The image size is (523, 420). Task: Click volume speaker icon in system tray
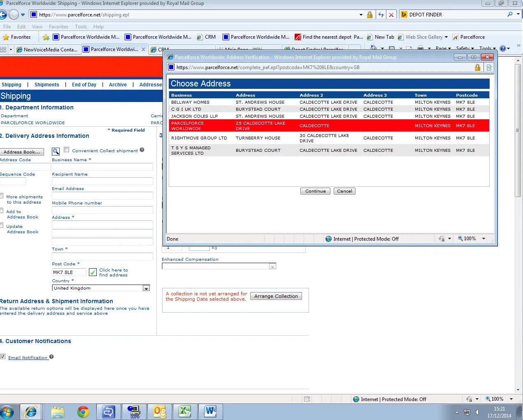click(477, 412)
